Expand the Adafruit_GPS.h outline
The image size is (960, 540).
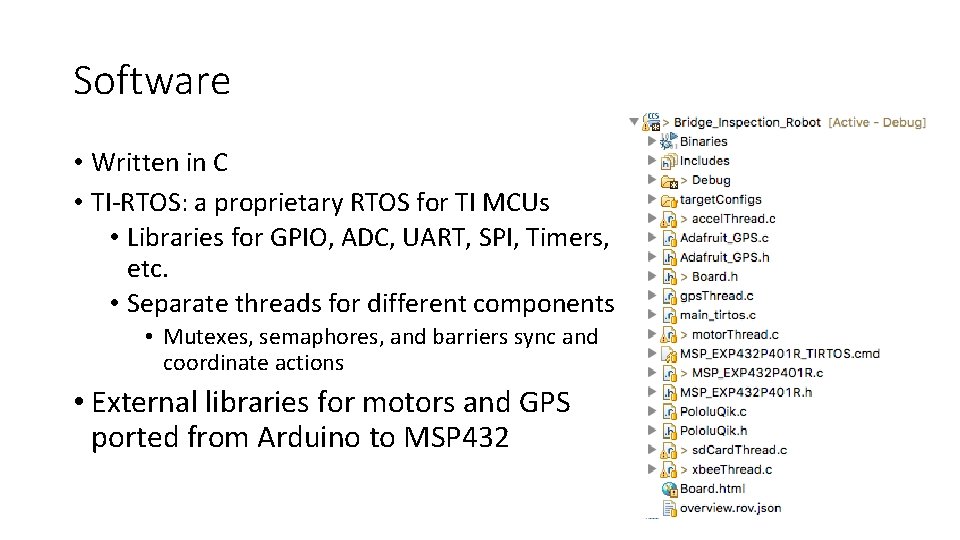651,257
